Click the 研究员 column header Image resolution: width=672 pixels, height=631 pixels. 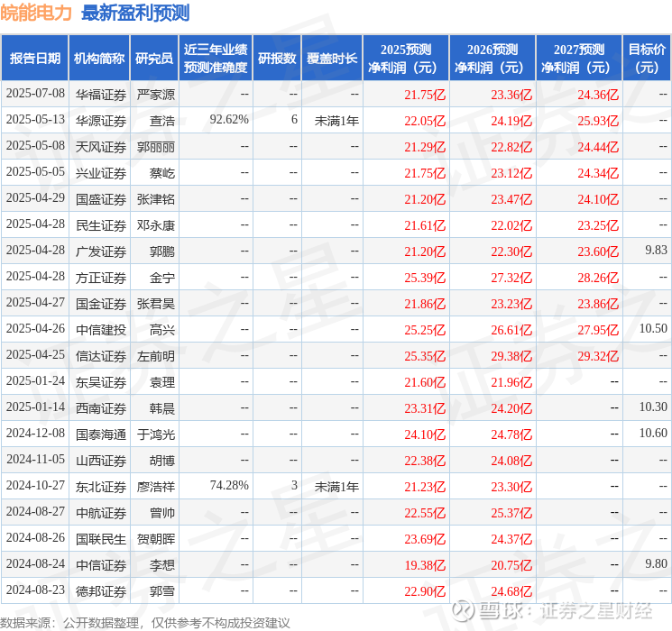(154, 59)
